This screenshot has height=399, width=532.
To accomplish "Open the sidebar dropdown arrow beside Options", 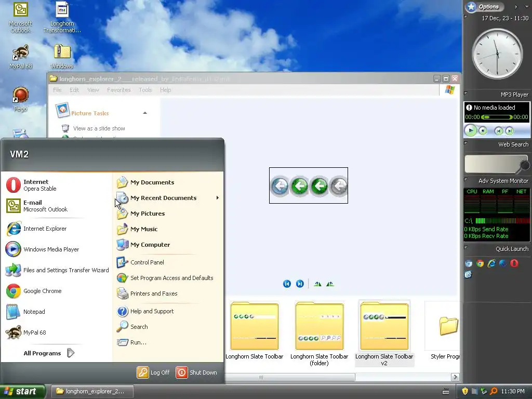I will (x=527, y=6).
